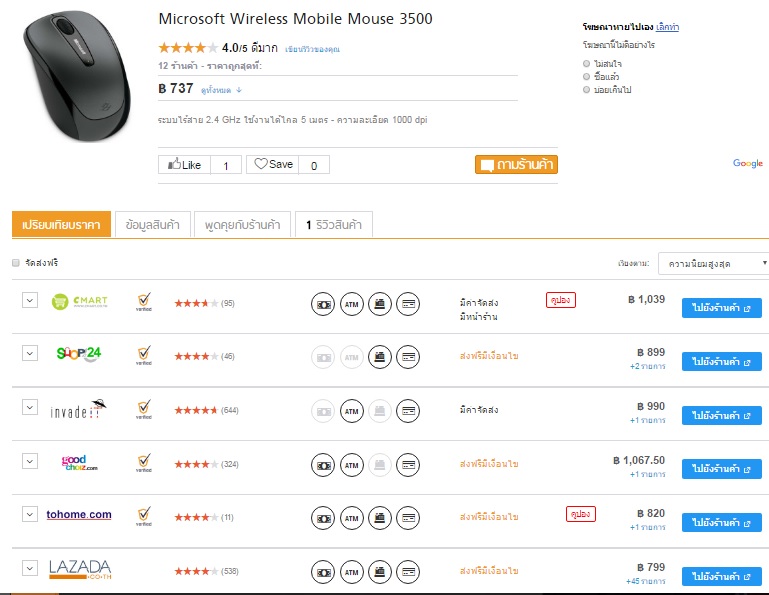The image size is (769, 595).
Task: Go to Lazada store via blue button
Action: coord(721,576)
